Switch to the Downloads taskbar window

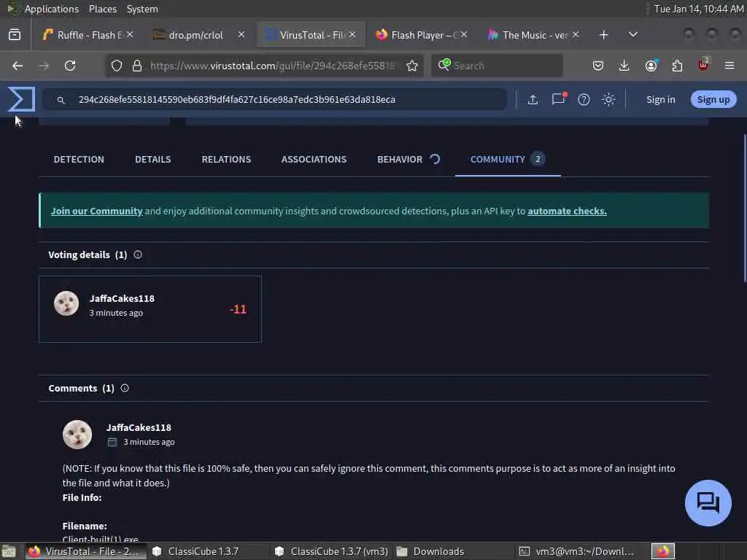[430, 551]
